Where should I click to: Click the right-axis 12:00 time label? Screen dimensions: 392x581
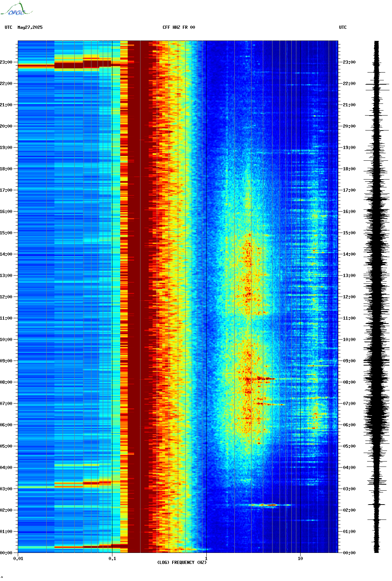click(349, 297)
